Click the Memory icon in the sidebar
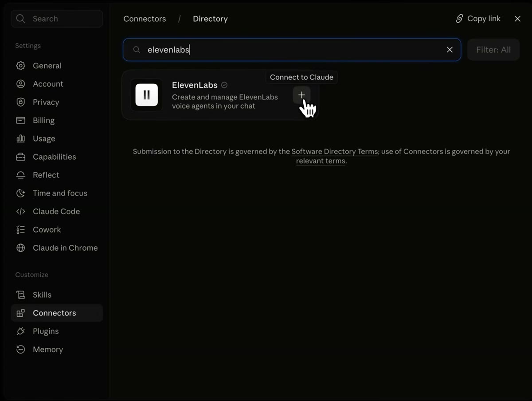The image size is (532, 401). (20, 349)
